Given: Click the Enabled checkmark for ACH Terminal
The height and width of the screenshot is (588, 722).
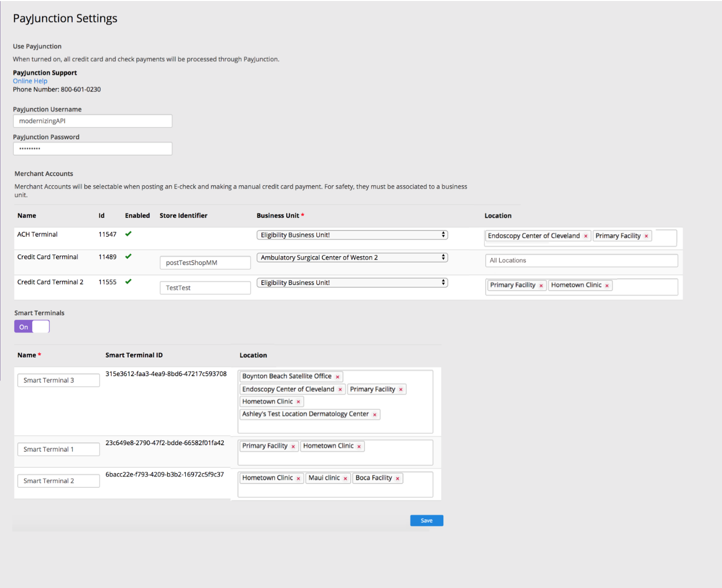Looking at the screenshot, I should (128, 234).
